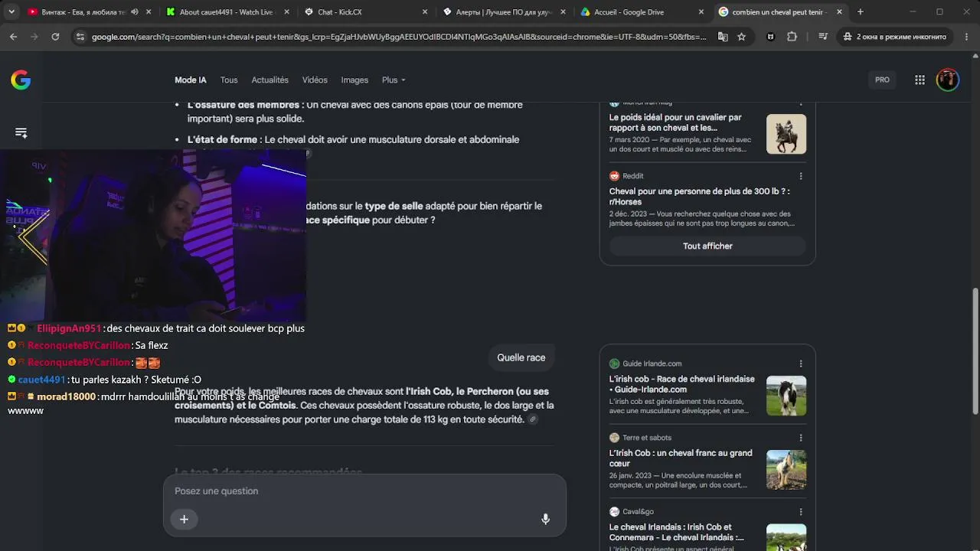Switch to Tous results
980x551 pixels.
click(229, 80)
